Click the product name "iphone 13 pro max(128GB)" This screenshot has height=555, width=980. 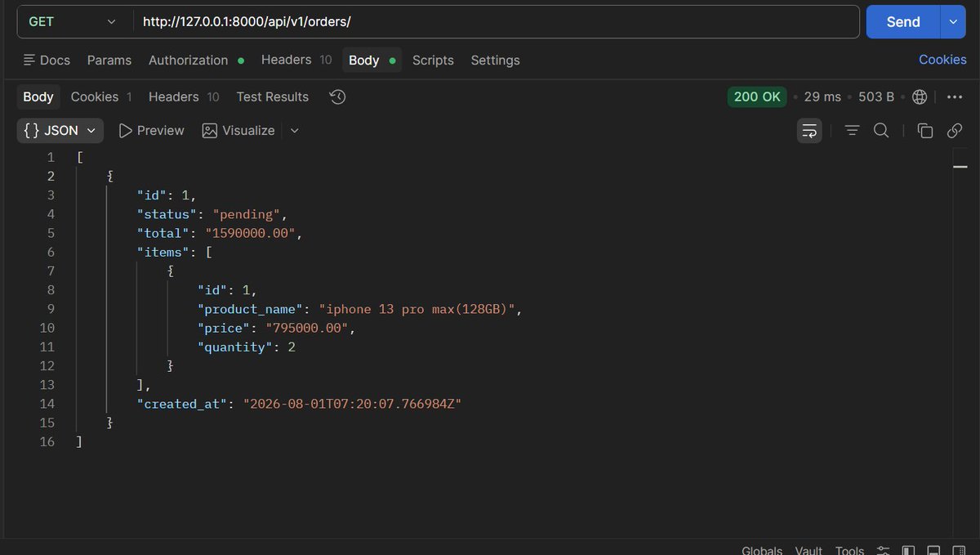tap(416, 309)
